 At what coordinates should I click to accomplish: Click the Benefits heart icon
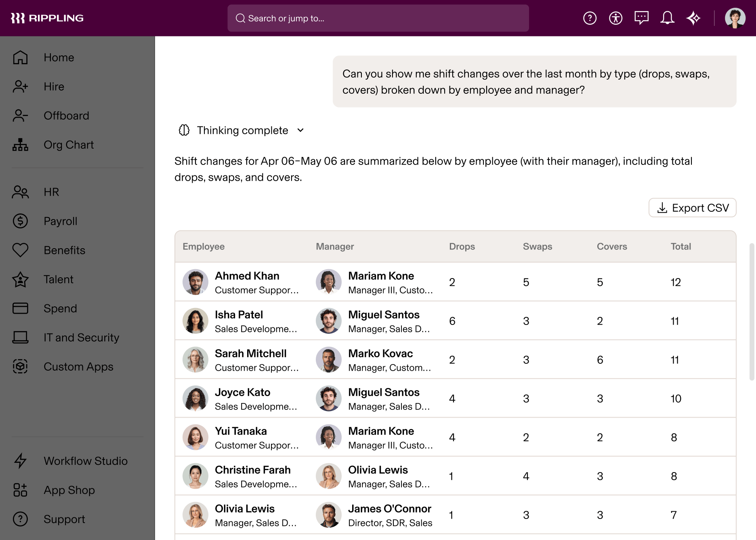(x=20, y=250)
